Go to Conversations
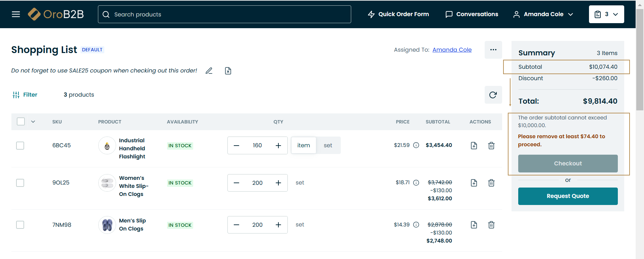Image resolution: width=644 pixels, height=259 pixels. tap(472, 14)
